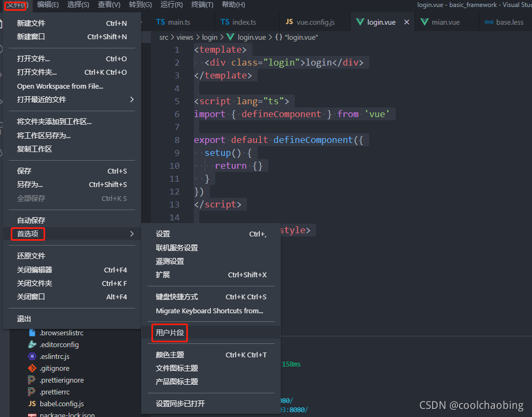Image resolution: width=532 pixels, height=417 pixels.
Task: Click the git icon beside .gitignore
Action: click(x=32, y=368)
